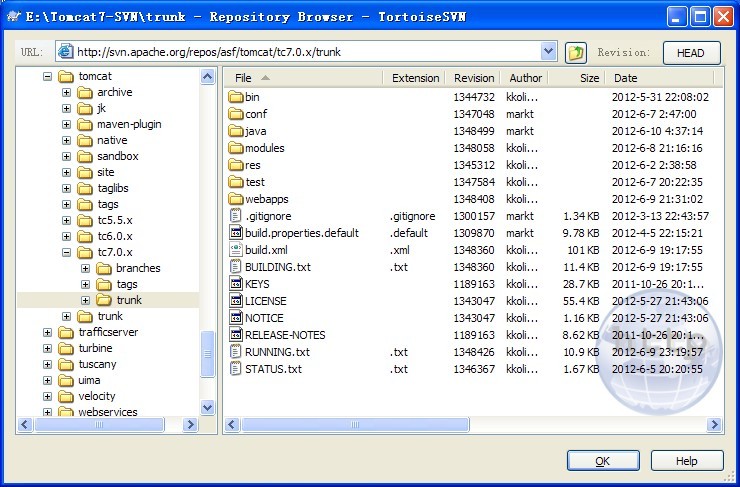Image resolution: width=740 pixels, height=487 pixels.
Task: Open the URL history dropdown arrow
Action: (548, 52)
